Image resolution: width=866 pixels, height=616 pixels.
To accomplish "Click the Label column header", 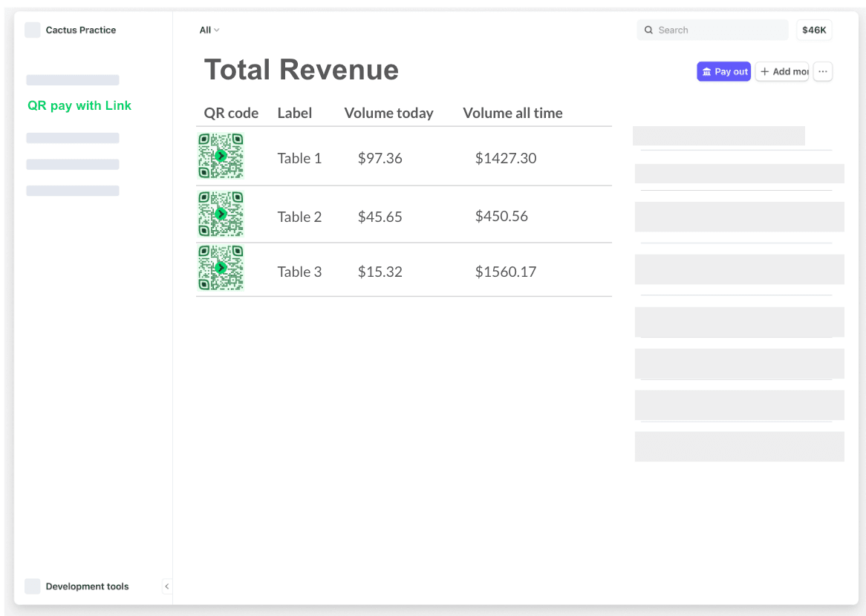I will coord(294,113).
